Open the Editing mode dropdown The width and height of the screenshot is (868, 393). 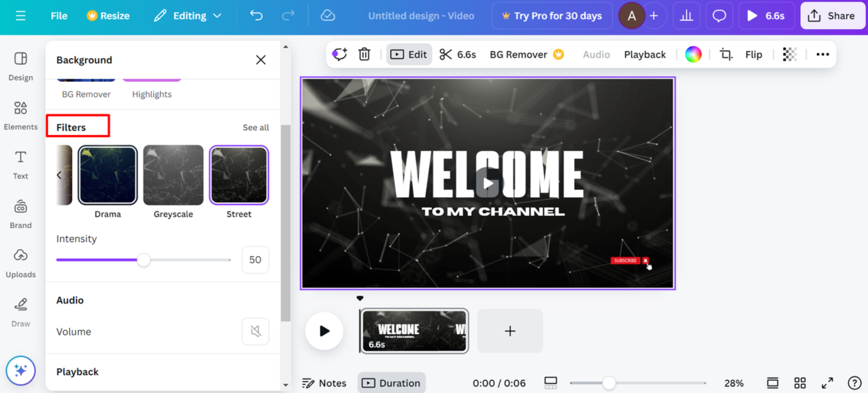click(x=188, y=16)
